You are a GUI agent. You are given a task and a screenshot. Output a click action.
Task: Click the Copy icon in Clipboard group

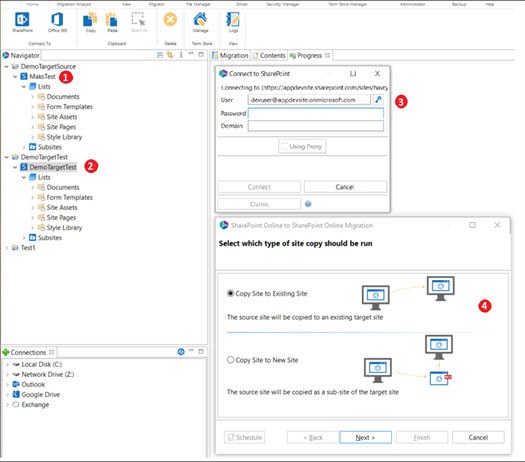90,19
